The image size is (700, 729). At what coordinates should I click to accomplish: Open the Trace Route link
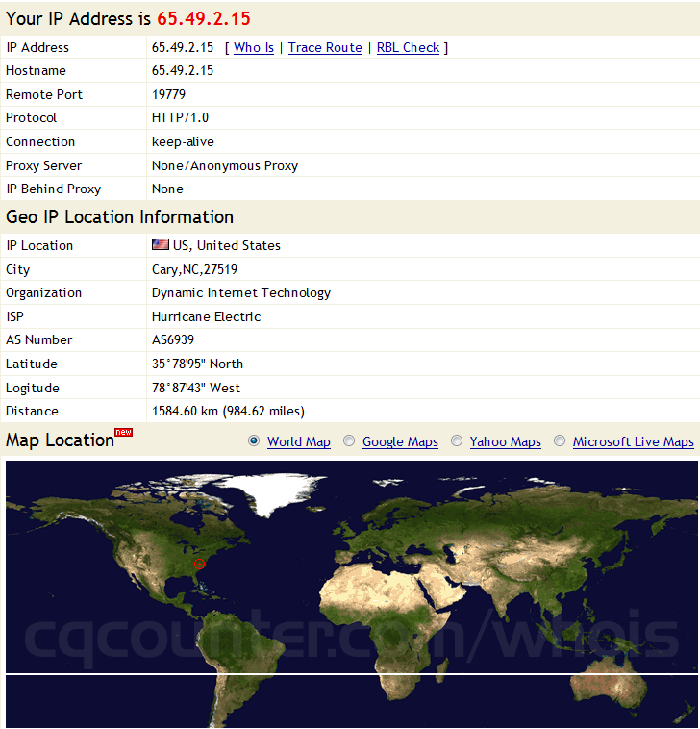[x=325, y=47]
